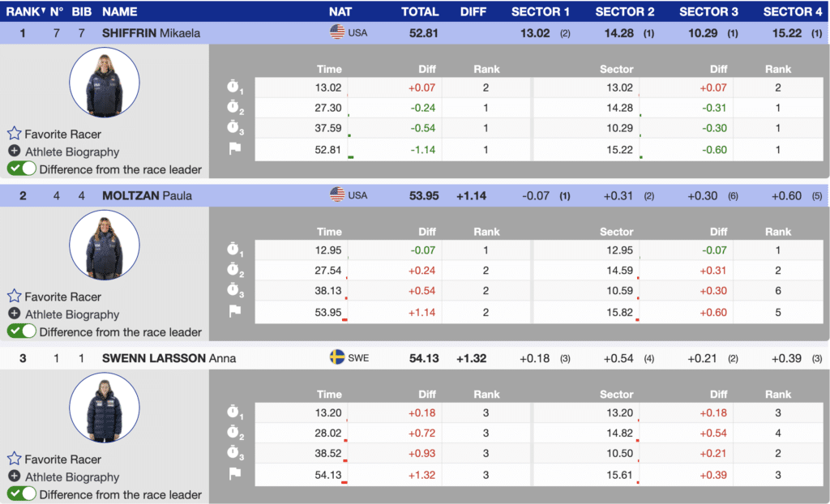
Task: Click the USA flag in Shiffrin's row
Action: point(337,32)
